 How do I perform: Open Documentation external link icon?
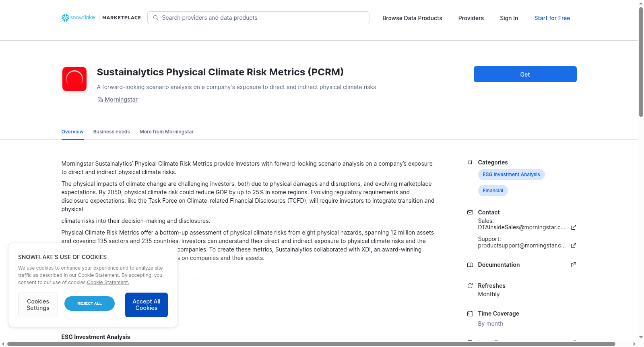point(574,265)
